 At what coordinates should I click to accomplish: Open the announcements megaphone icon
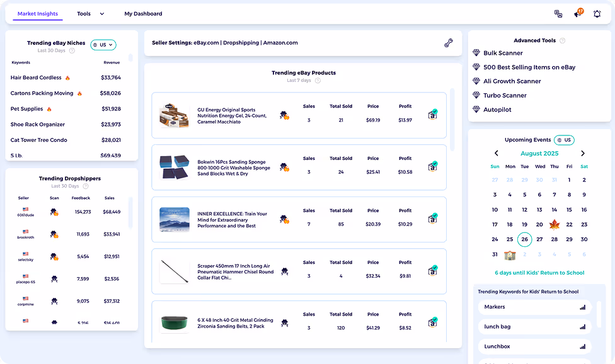click(x=578, y=13)
